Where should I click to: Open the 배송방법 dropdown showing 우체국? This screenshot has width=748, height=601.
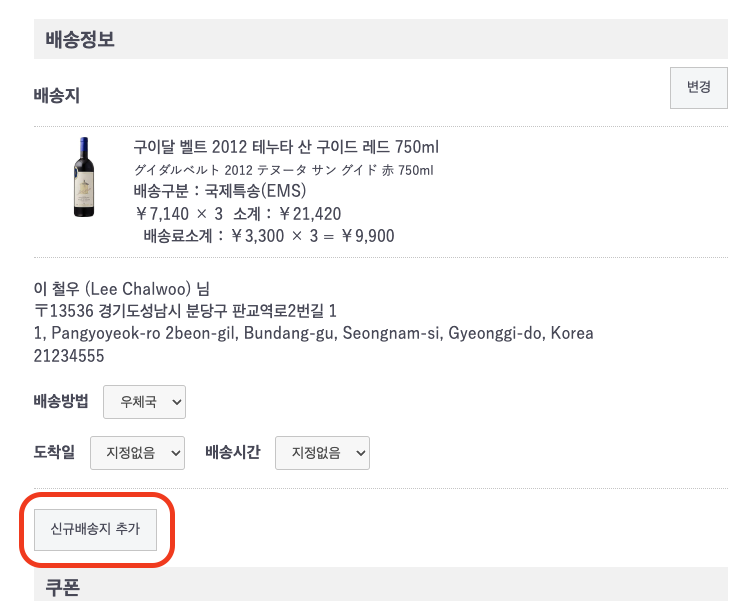tap(144, 402)
